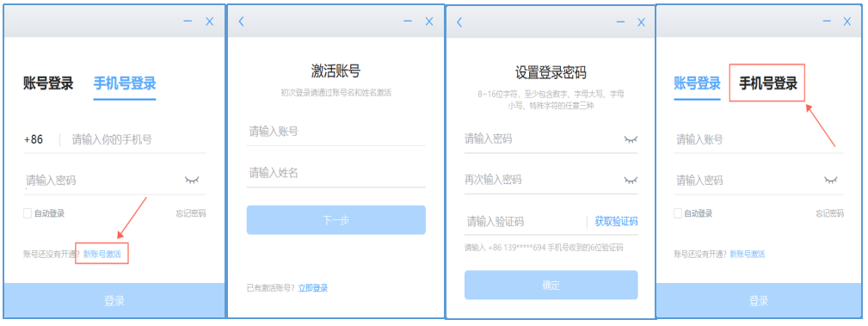
Task: Toggle password visibility eye in first login window
Action: pos(192,180)
